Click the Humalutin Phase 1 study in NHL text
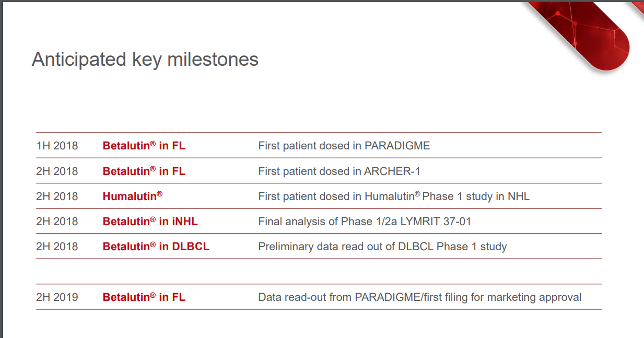Screen dimensions: 644x338 (x=394, y=196)
